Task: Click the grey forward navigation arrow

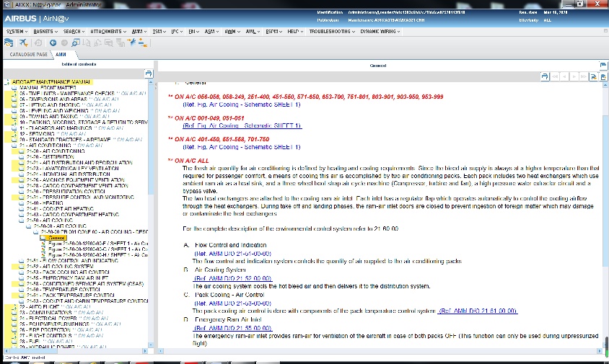Action: [64, 43]
